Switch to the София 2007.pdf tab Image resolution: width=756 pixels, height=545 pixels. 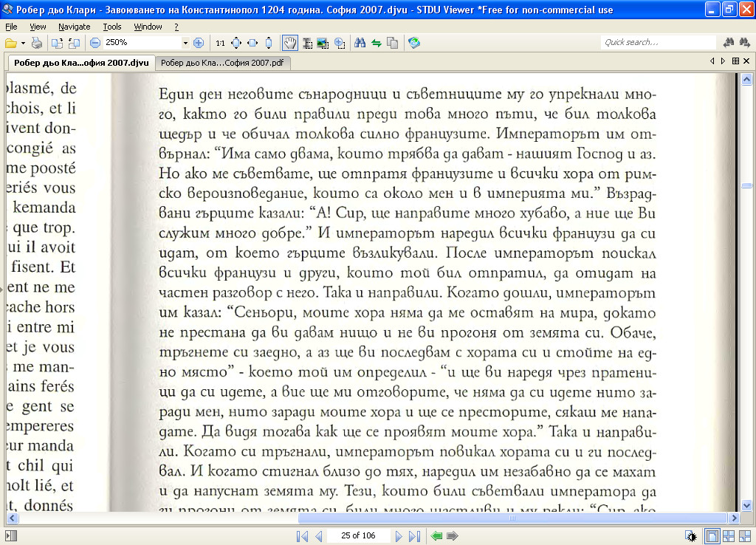(x=222, y=64)
